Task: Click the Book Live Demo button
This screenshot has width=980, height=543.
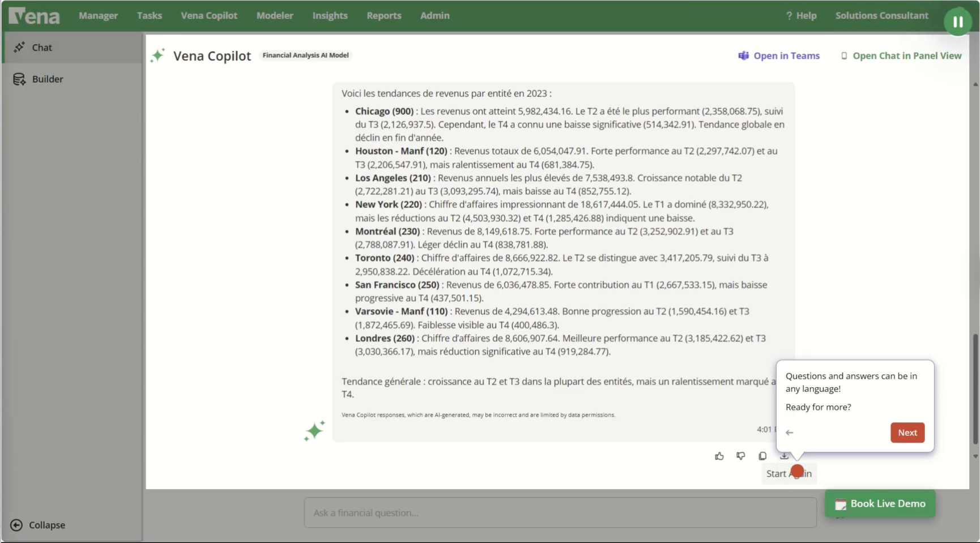Action: coord(880,503)
